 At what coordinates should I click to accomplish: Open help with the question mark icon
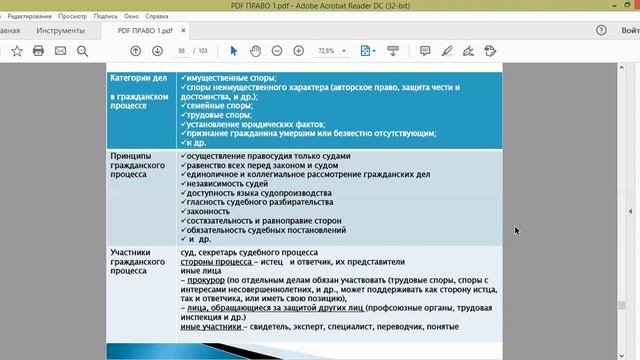(x=601, y=30)
